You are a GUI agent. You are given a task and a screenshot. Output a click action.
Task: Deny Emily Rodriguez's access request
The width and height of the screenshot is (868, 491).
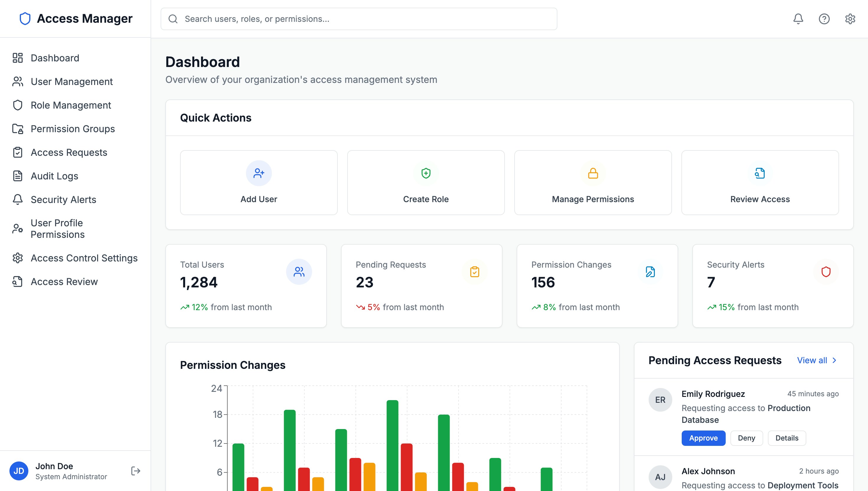pos(746,438)
